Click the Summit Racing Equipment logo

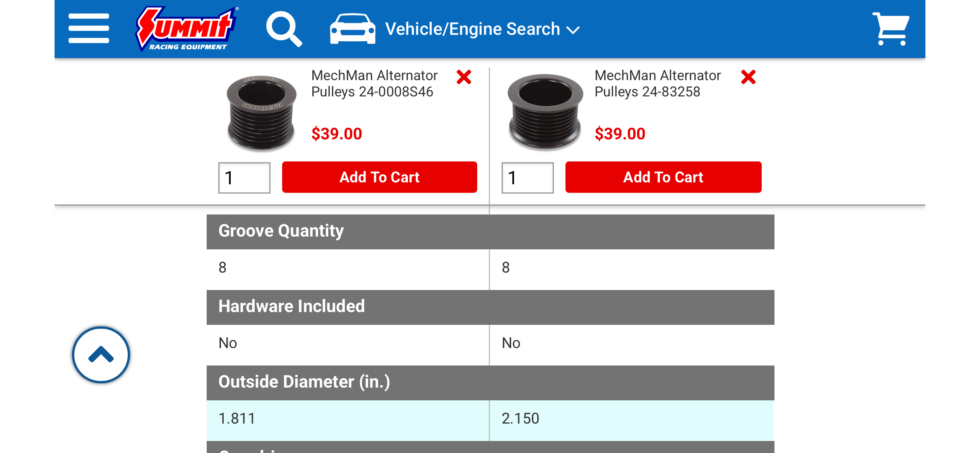(187, 29)
